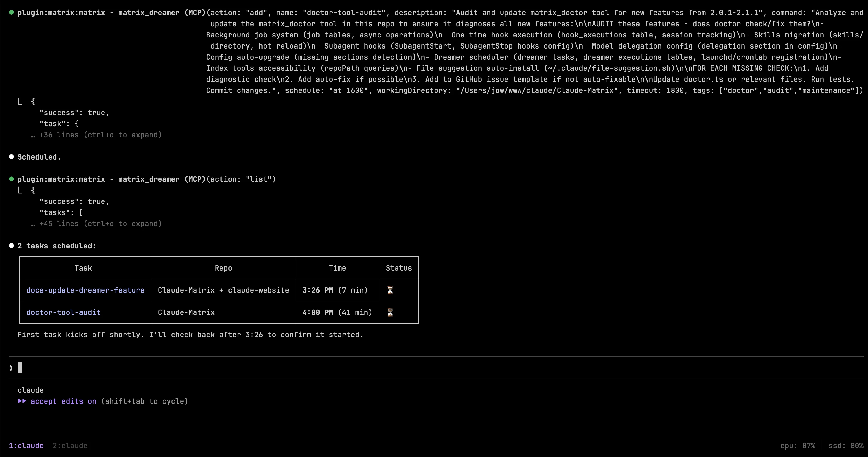Screen dimensions: 868x457
Task: Switch to the '2:claude' tab
Action: point(70,446)
